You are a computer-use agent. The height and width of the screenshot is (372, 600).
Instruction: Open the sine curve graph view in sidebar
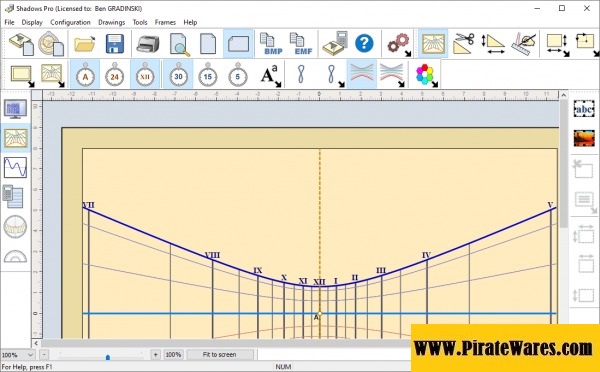tap(15, 167)
